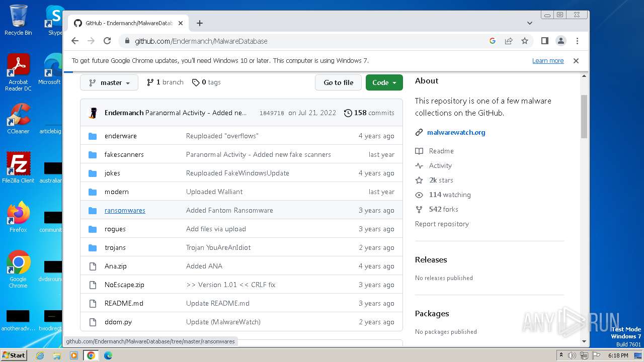Open commit hash 1849718

(x=272, y=113)
